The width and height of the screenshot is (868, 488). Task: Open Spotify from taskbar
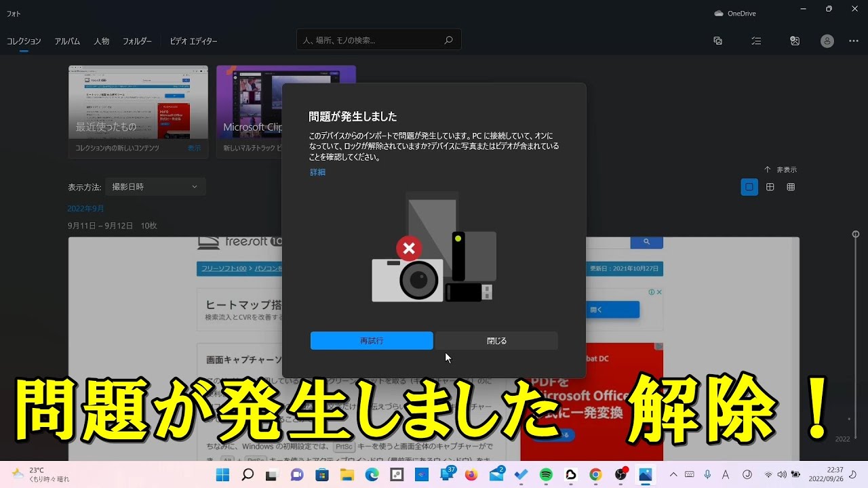pos(546,474)
